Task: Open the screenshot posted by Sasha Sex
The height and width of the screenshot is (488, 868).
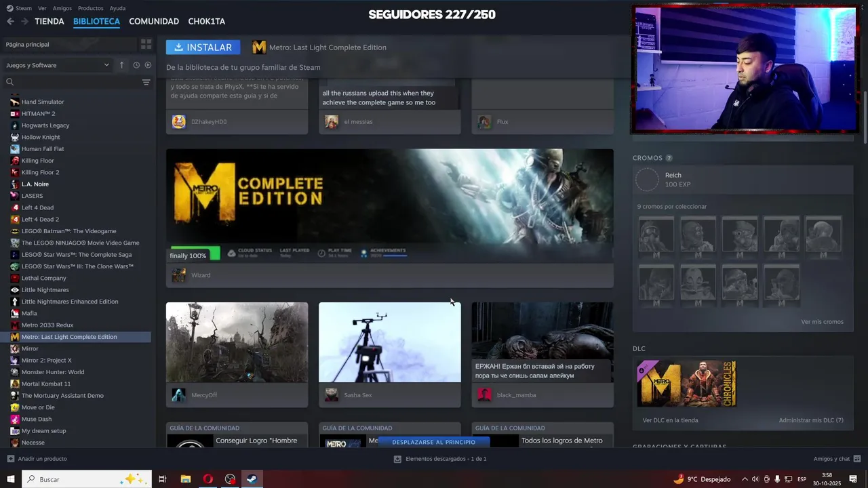Action: click(390, 342)
